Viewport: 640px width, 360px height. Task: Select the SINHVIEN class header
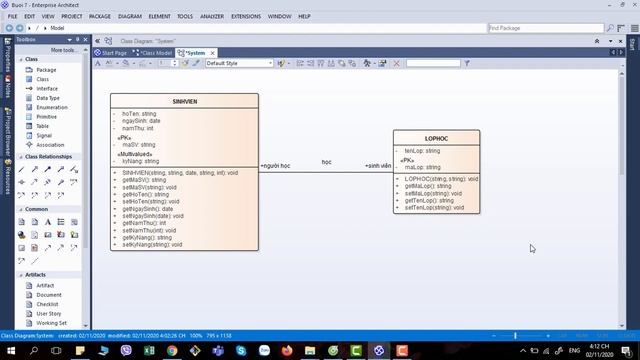(x=184, y=101)
